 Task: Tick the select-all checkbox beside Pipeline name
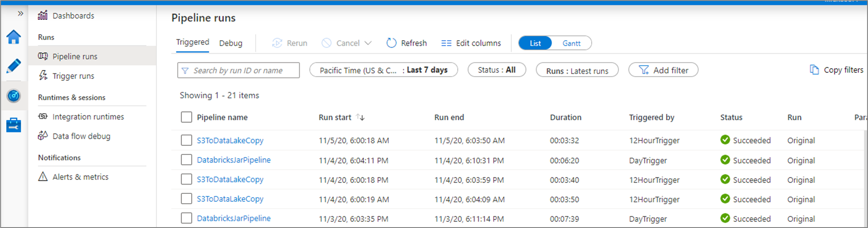point(186,117)
